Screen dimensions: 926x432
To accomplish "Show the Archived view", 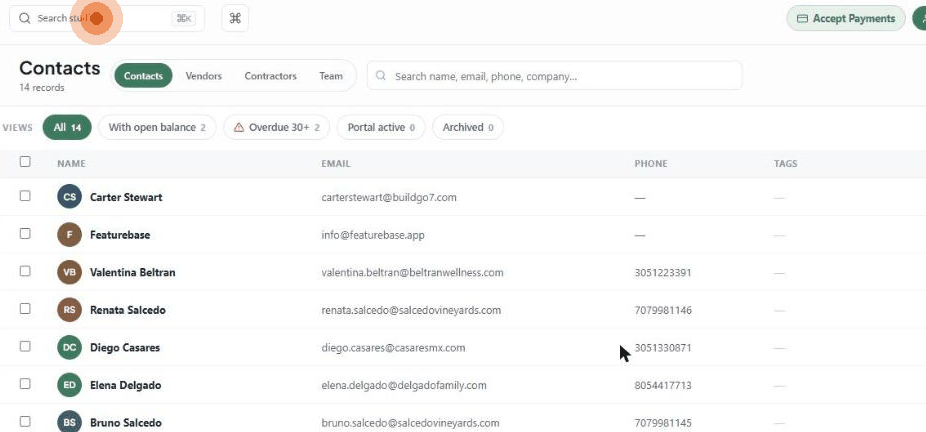I will point(468,127).
